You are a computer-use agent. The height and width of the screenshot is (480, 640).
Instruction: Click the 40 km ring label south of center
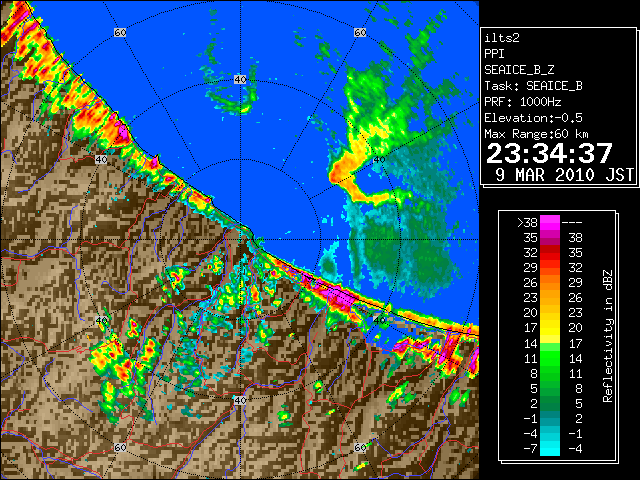click(240, 400)
